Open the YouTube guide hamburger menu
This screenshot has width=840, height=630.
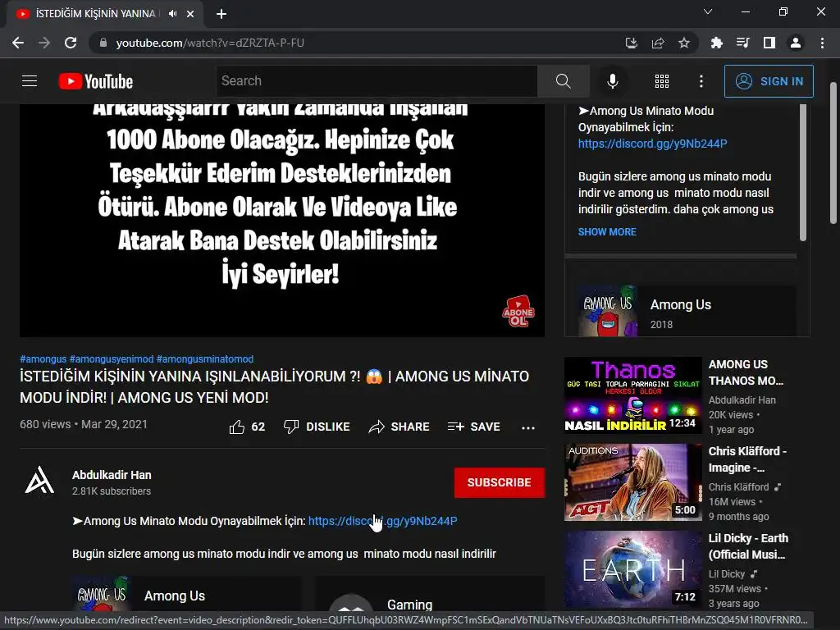30,81
